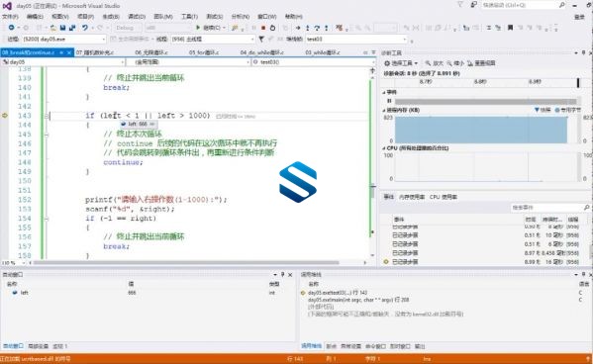Click the Undo arrow icon
This screenshot has width=593, height=364.
coord(85,28)
